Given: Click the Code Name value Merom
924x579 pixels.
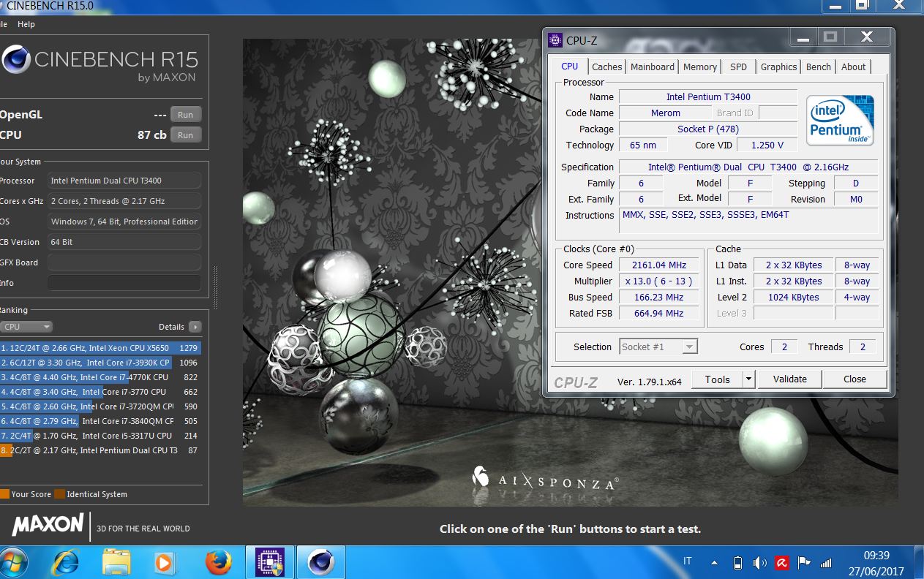Looking at the screenshot, I should click(665, 113).
